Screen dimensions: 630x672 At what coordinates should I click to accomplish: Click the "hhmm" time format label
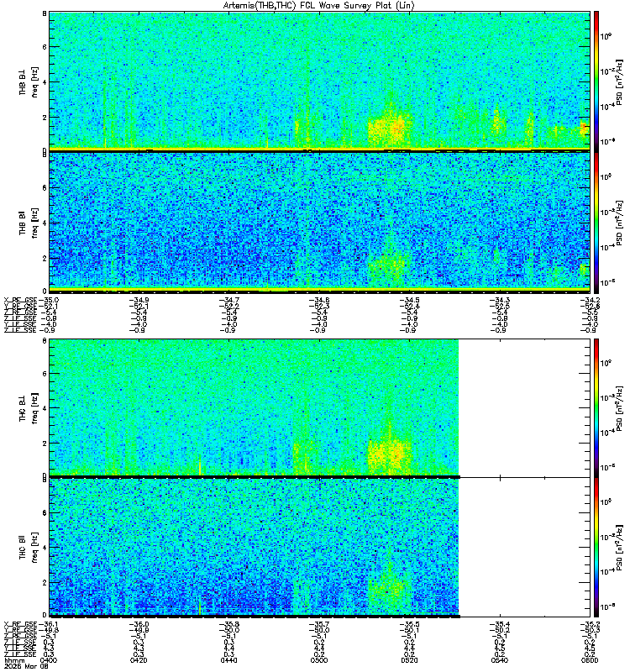[14, 660]
